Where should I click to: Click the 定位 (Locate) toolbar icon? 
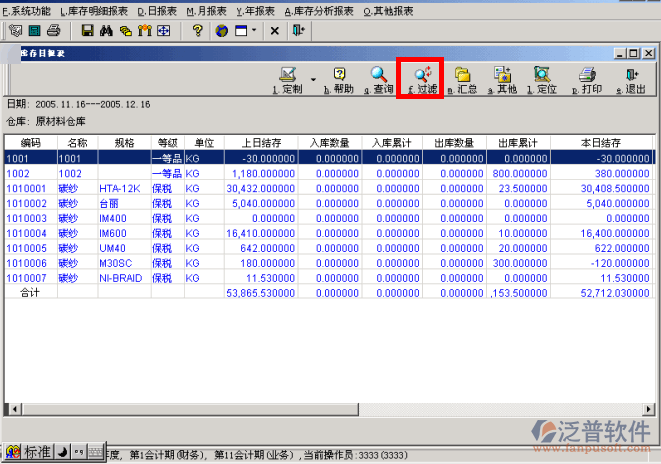541,79
